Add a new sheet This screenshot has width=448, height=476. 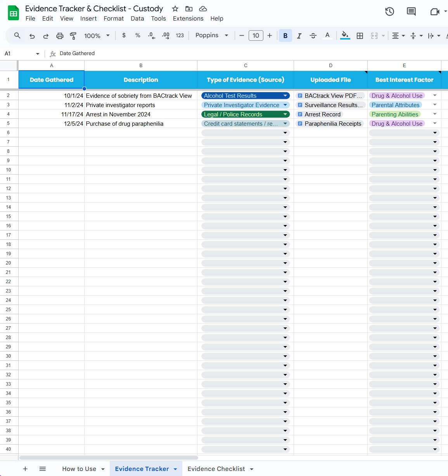coord(25,469)
